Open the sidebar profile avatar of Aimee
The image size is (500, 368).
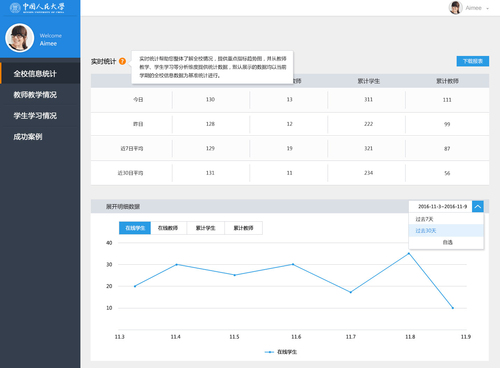pyautogui.click(x=20, y=38)
